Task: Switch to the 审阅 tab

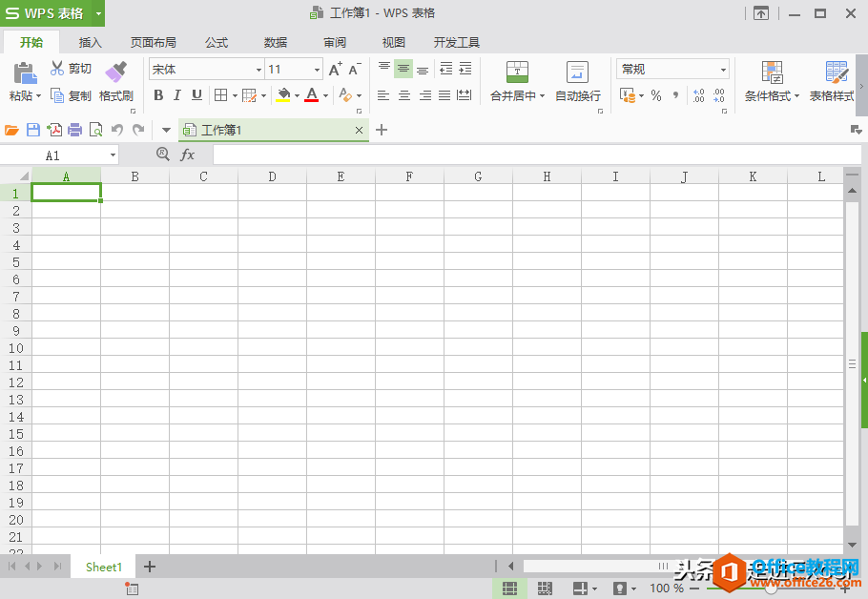Action: 335,42
